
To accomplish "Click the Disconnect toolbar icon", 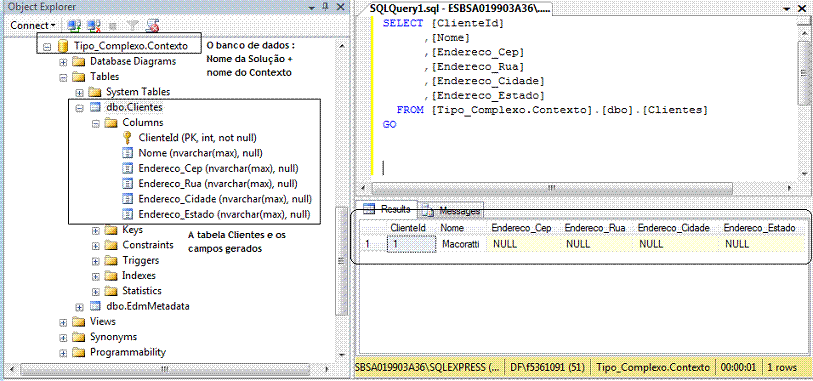I will click(x=93, y=25).
